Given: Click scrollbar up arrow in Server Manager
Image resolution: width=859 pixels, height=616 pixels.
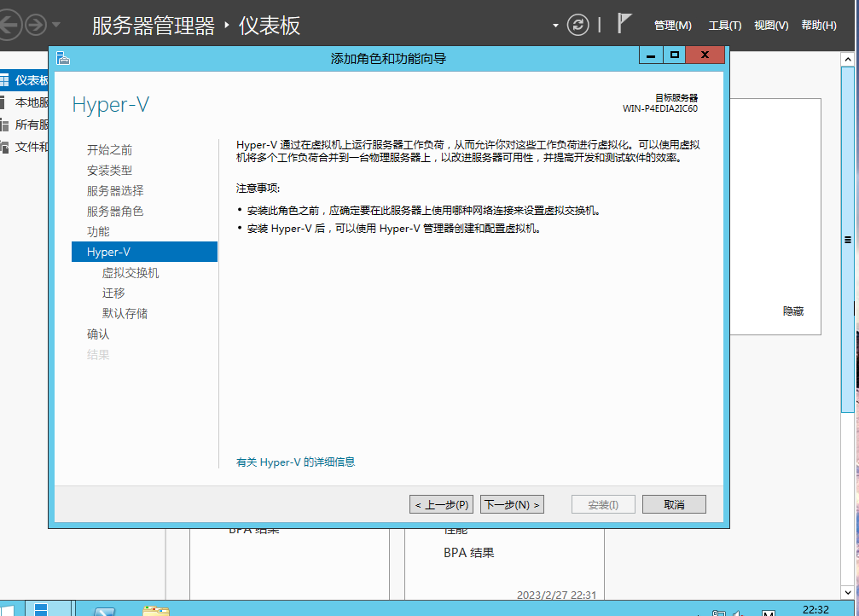Looking at the screenshot, I should tap(848, 59).
